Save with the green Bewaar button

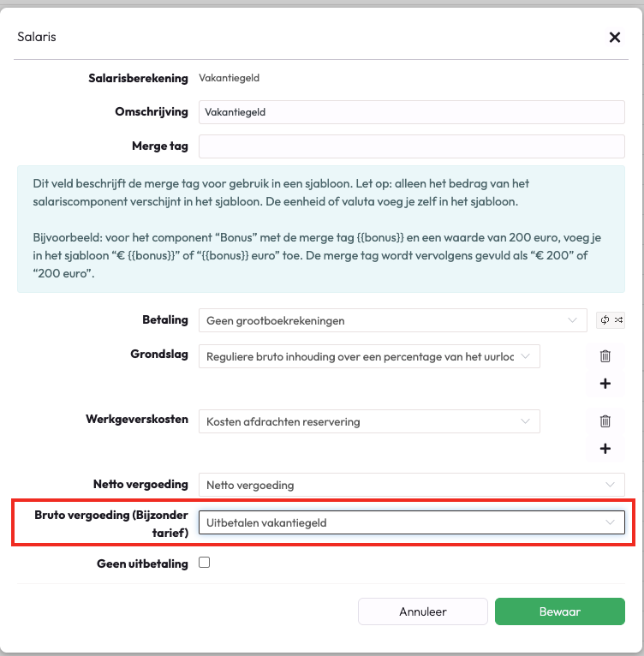(559, 611)
